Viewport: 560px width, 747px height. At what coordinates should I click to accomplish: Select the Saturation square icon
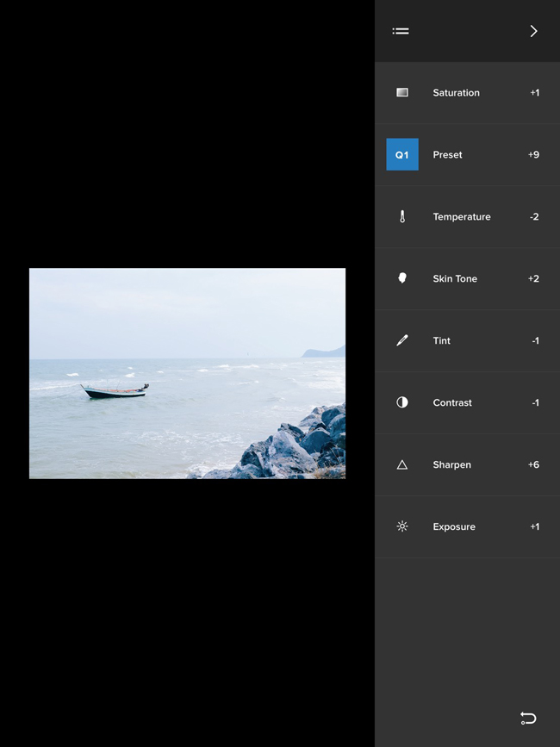(402, 92)
